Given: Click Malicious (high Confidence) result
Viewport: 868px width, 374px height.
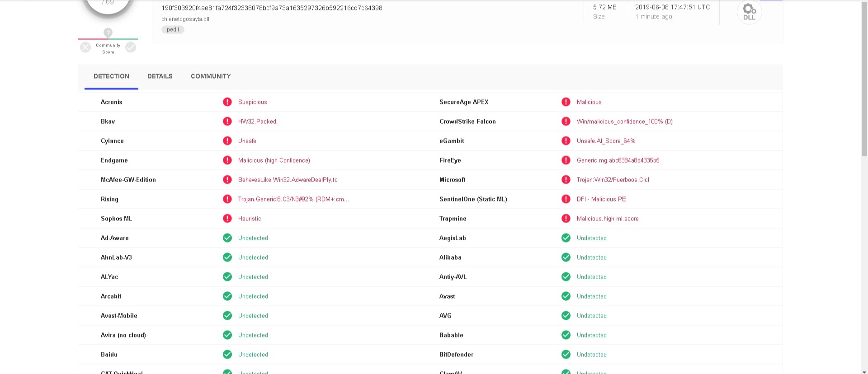Looking at the screenshot, I should click(x=274, y=160).
